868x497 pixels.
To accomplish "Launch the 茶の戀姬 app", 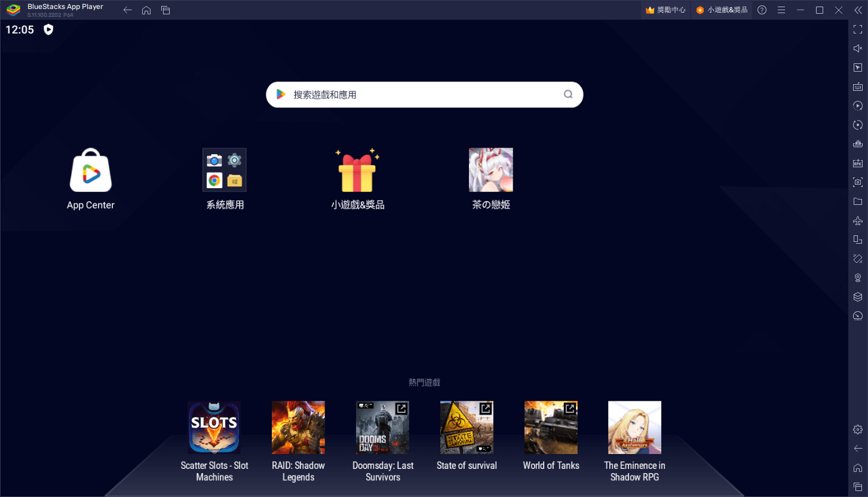I will pos(491,170).
